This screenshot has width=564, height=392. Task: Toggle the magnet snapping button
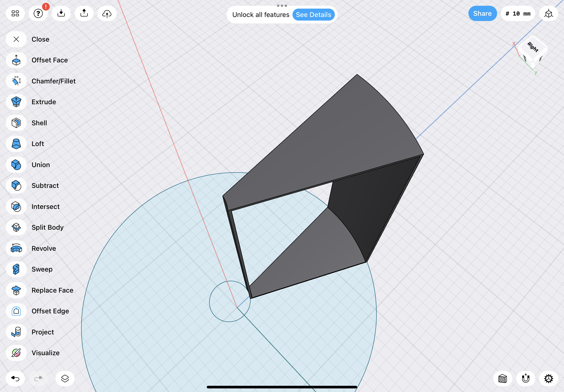526,378
